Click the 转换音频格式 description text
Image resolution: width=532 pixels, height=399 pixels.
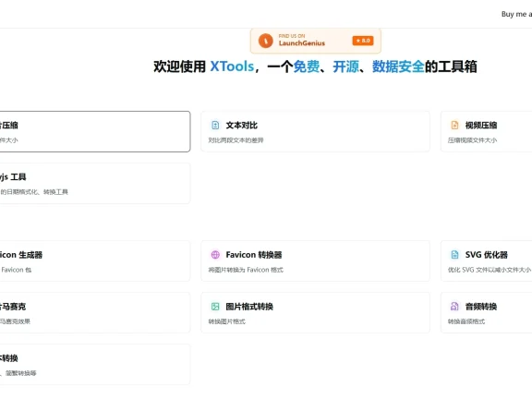tap(466, 321)
